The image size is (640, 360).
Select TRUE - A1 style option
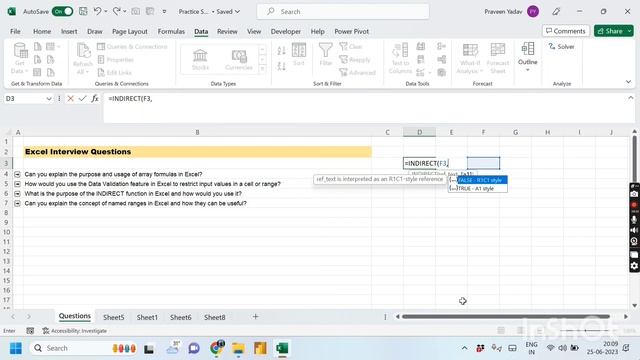click(x=478, y=189)
